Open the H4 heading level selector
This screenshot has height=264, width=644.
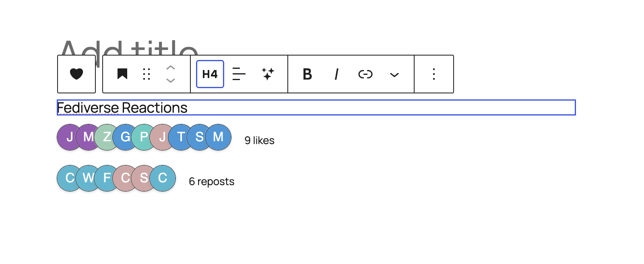[x=210, y=74]
